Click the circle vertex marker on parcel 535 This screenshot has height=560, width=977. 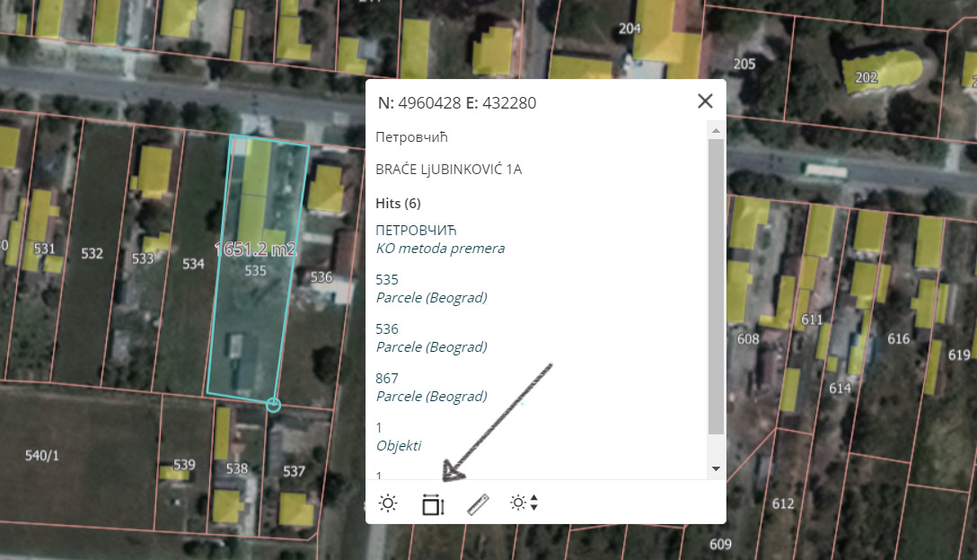click(x=274, y=406)
